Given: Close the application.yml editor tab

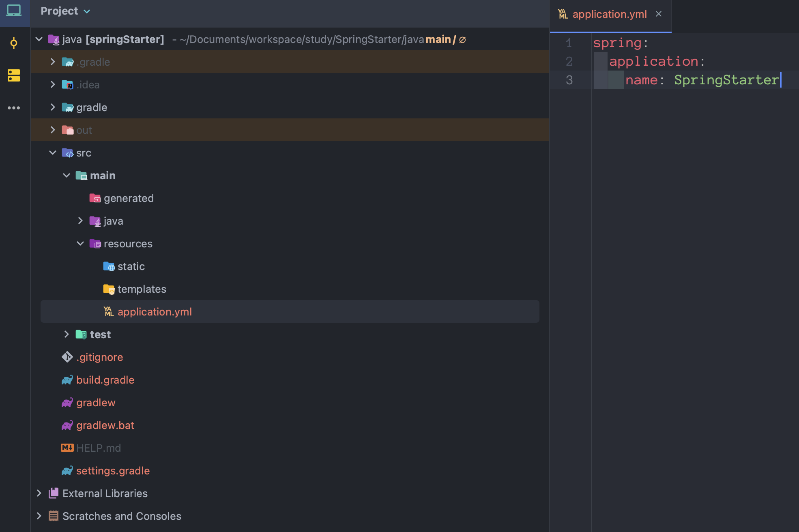Looking at the screenshot, I should (659, 14).
